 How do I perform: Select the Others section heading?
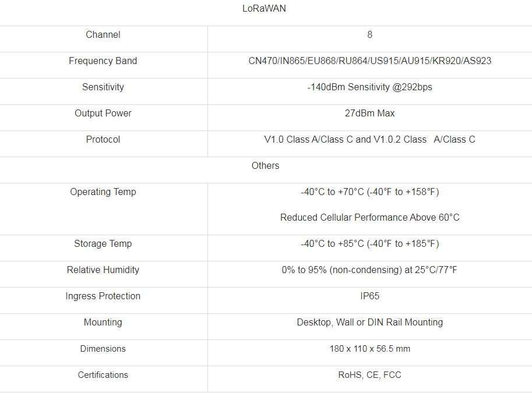pyautogui.click(x=265, y=165)
